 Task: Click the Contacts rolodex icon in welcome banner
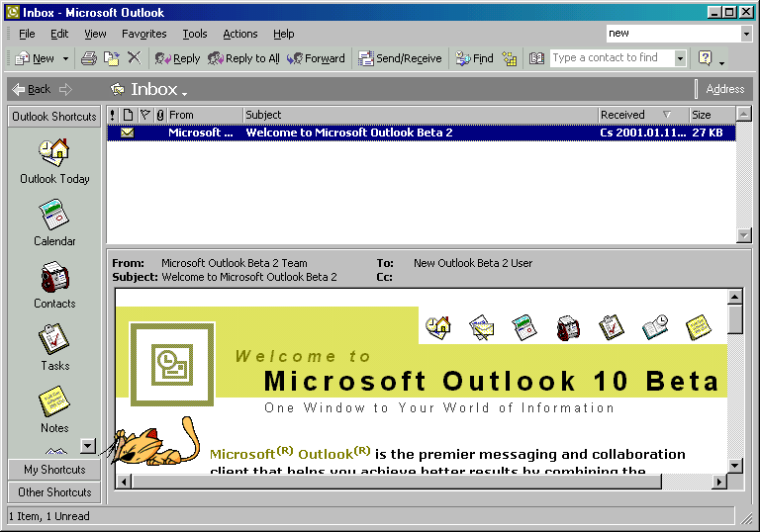(568, 327)
